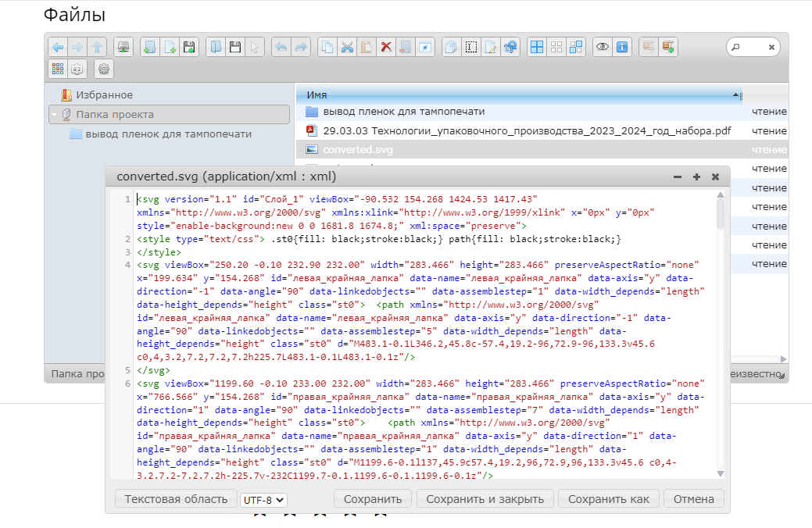This screenshot has width=812, height=528.
Task: Select Избранное in the sidebar
Action: click(x=104, y=95)
